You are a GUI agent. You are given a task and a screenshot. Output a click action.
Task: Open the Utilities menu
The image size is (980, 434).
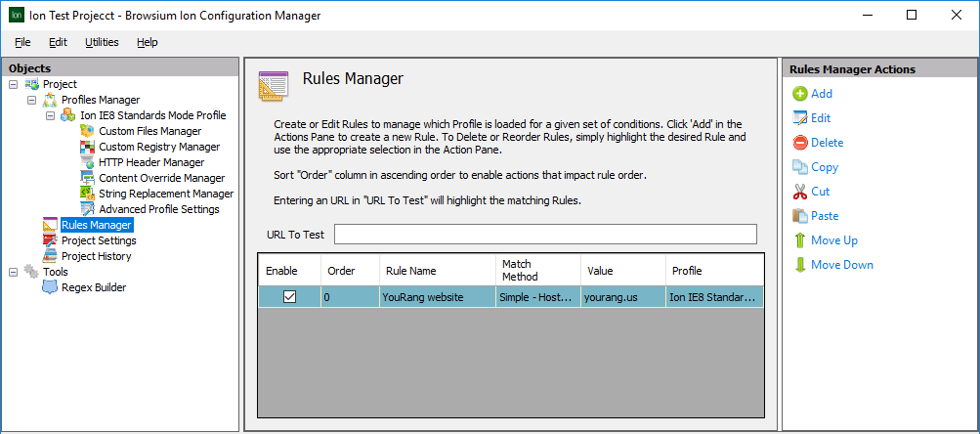click(102, 42)
